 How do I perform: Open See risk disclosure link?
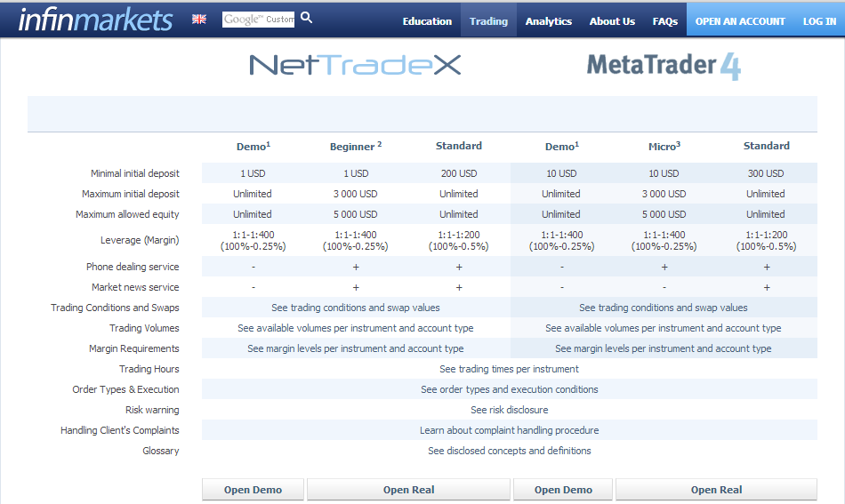point(510,410)
